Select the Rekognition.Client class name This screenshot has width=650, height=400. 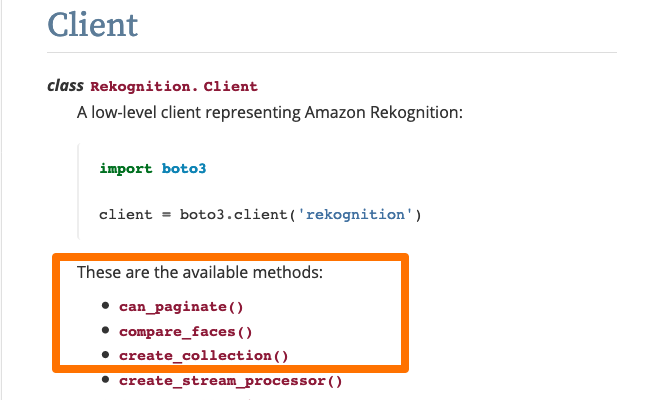174,86
